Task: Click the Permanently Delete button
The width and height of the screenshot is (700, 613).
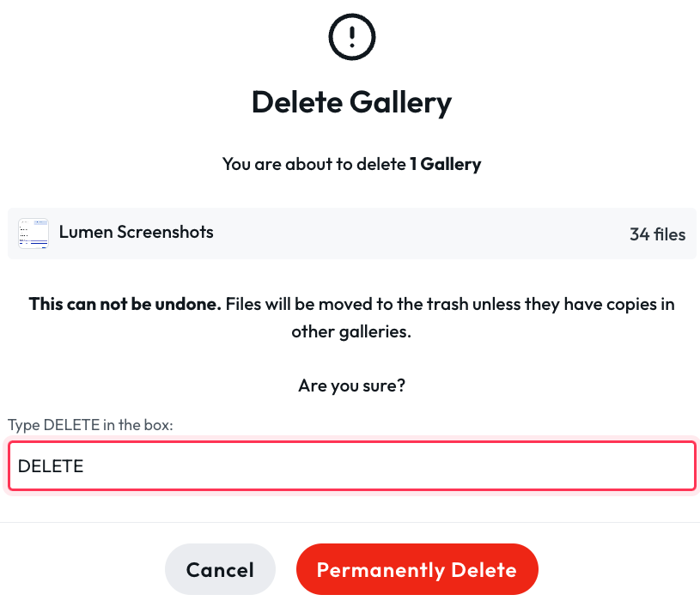Action: [417, 569]
